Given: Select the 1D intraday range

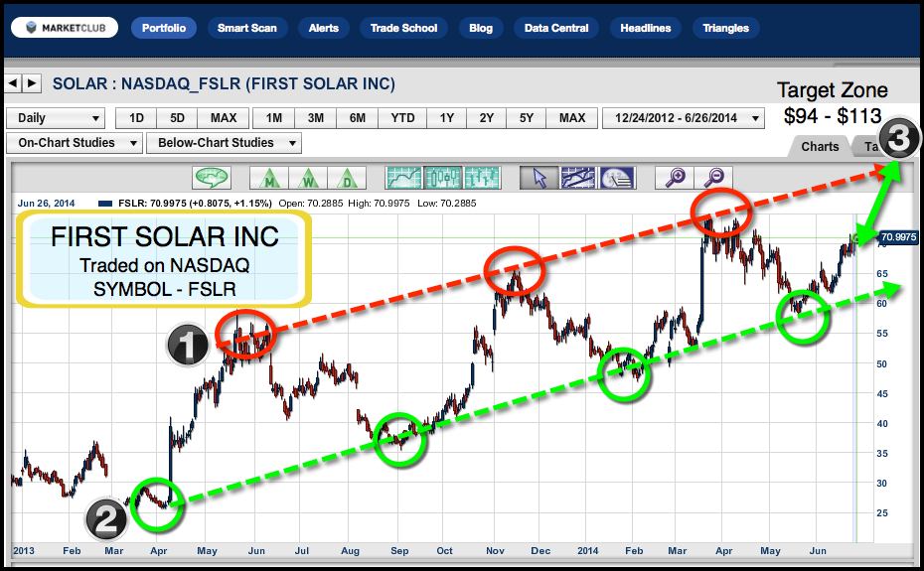Looking at the screenshot, I should pos(136,118).
